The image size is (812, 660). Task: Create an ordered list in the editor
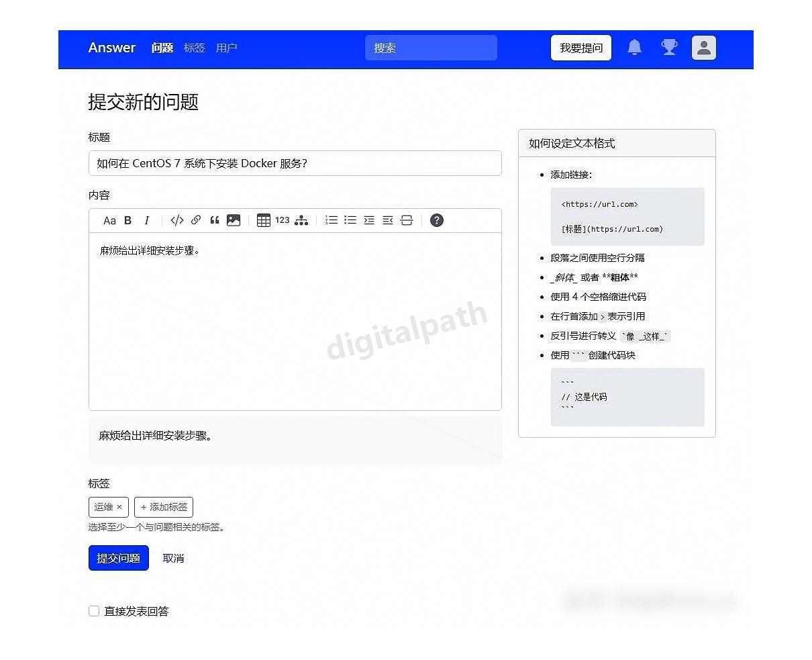[x=331, y=220]
